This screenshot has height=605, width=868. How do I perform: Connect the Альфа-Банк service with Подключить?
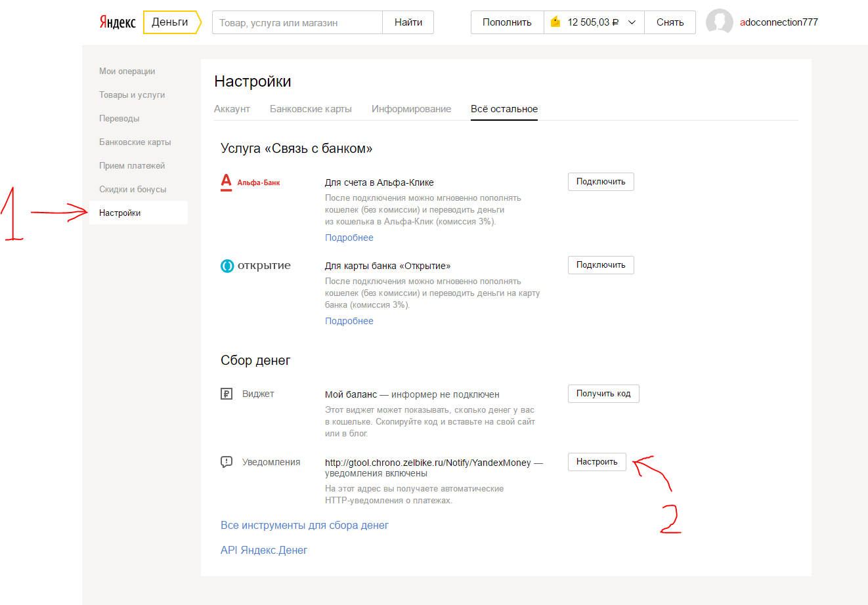tap(601, 182)
